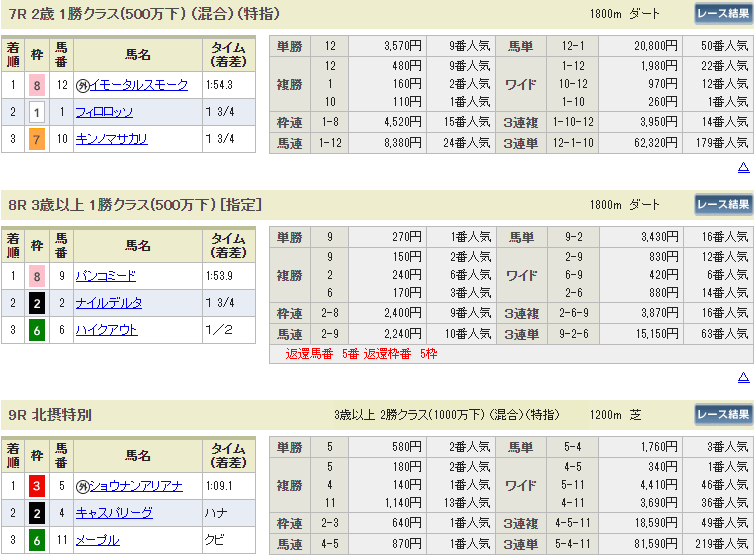This screenshot has width=755, height=556.
Task: Select 9R wide payout 4,410円
Action: [659, 485]
